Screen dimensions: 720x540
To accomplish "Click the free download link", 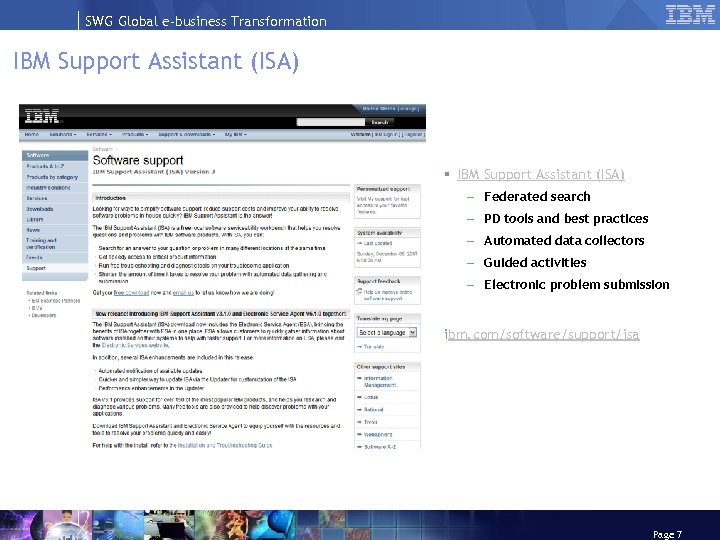I will click(131, 292).
